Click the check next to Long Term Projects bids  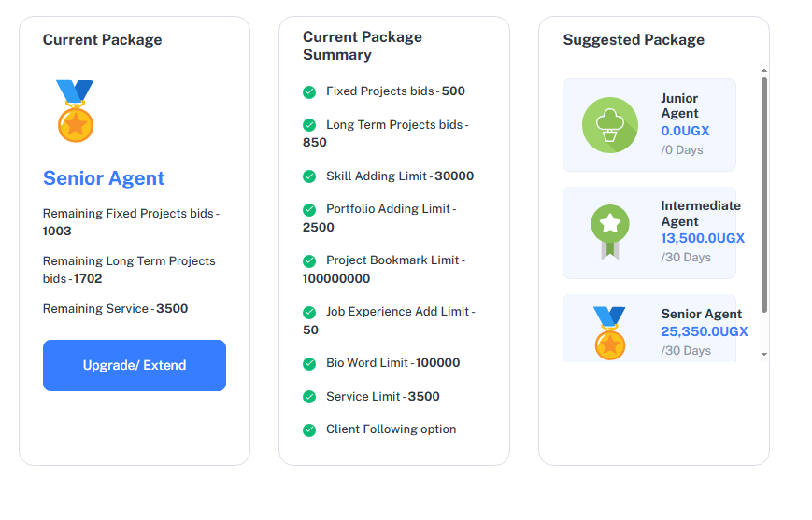[x=309, y=125]
